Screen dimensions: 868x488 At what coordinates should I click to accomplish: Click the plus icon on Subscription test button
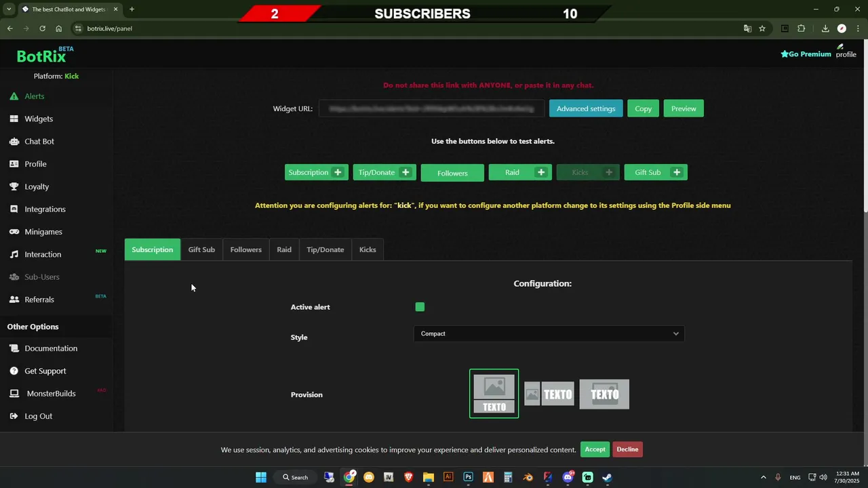tap(338, 172)
